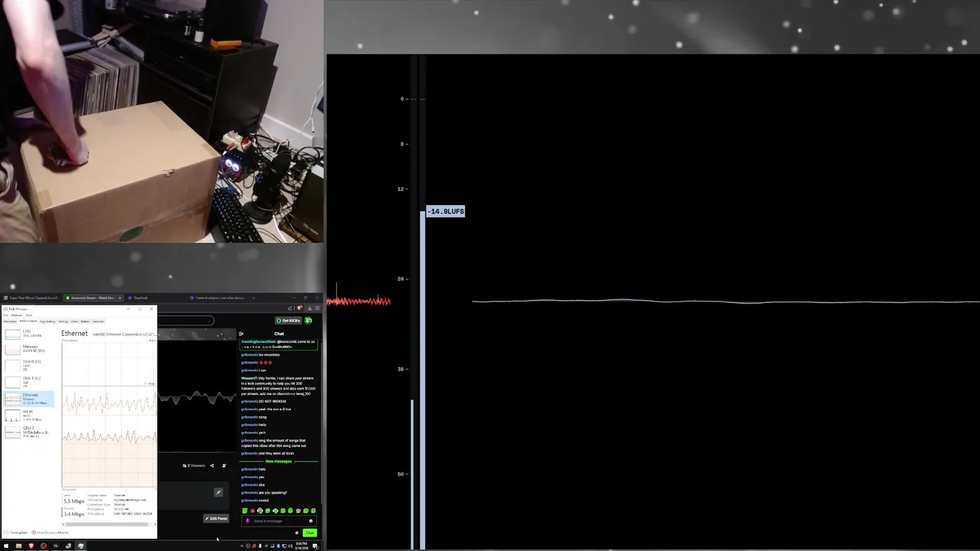
Task: Collapse the Chat panel with arrow icon
Action: pyautogui.click(x=241, y=334)
